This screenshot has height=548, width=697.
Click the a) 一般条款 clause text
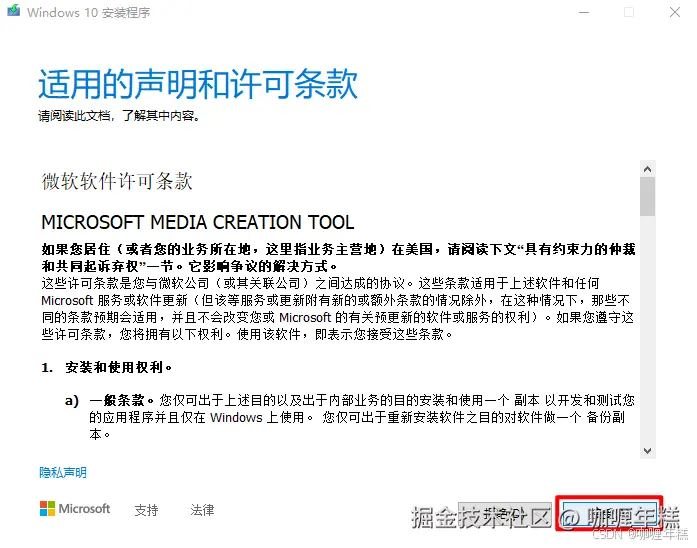[x=350, y=417]
